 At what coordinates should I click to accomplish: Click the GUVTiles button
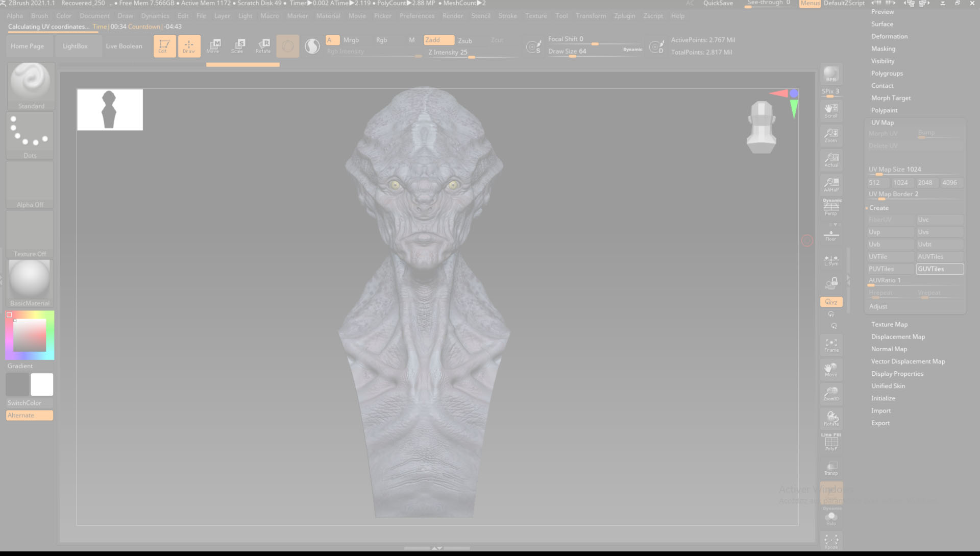(939, 269)
